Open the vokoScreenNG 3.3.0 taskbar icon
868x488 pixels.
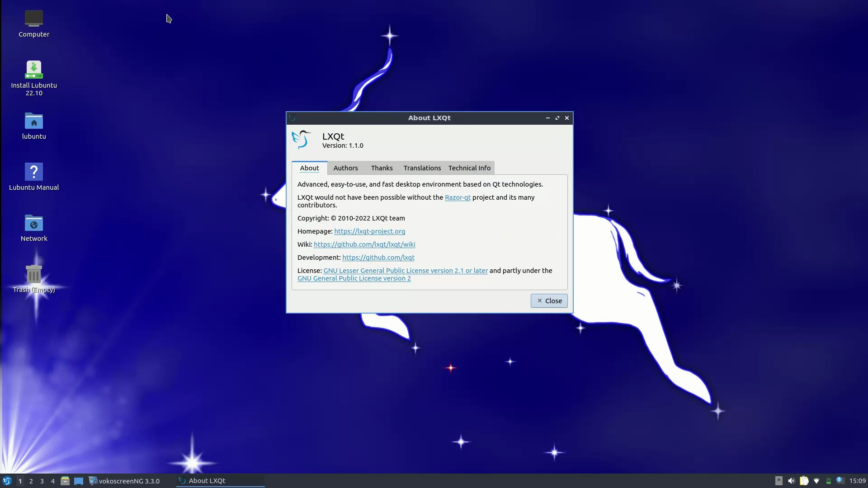(124, 480)
